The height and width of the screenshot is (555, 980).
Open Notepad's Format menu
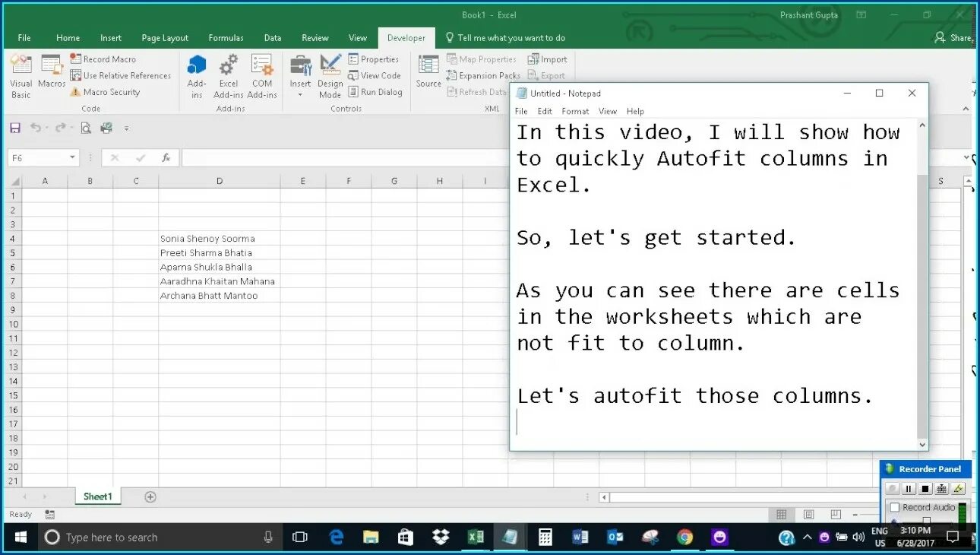(575, 111)
